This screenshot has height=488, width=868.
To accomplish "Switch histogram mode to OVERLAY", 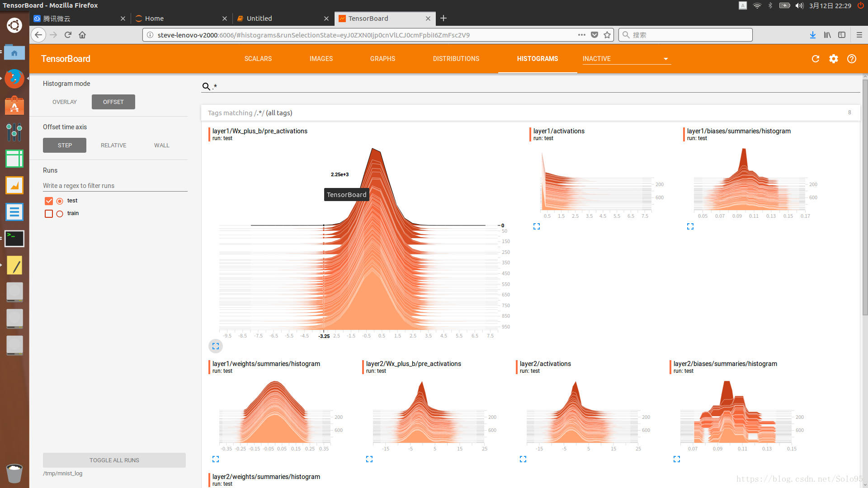I will pyautogui.click(x=65, y=102).
